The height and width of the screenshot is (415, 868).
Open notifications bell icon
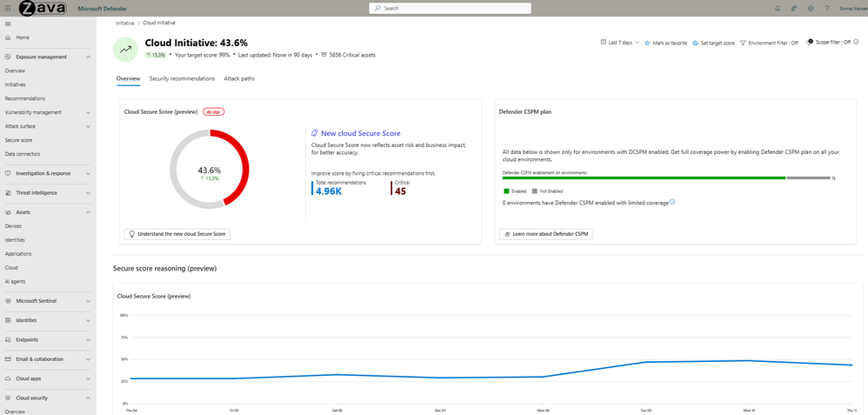[x=778, y=9]
